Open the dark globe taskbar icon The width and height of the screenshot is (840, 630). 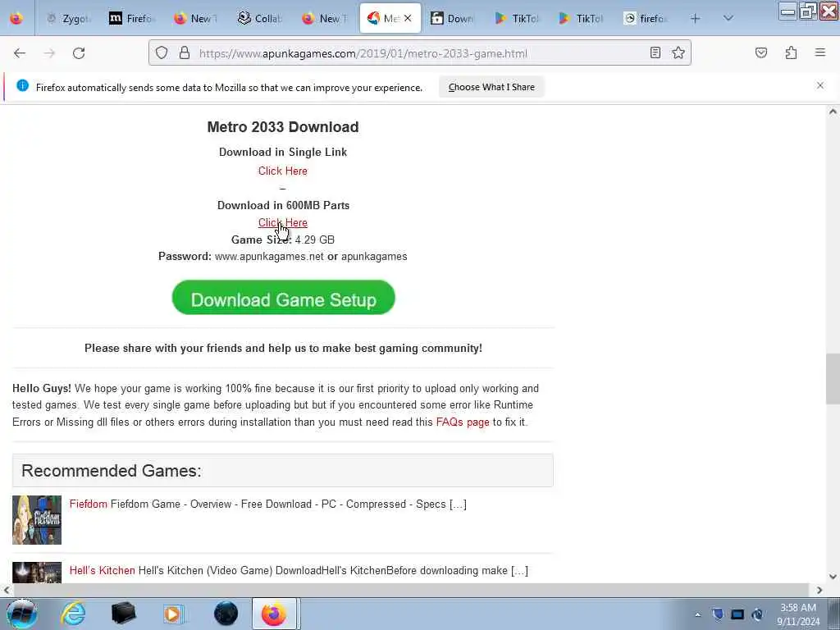point(226,614)
